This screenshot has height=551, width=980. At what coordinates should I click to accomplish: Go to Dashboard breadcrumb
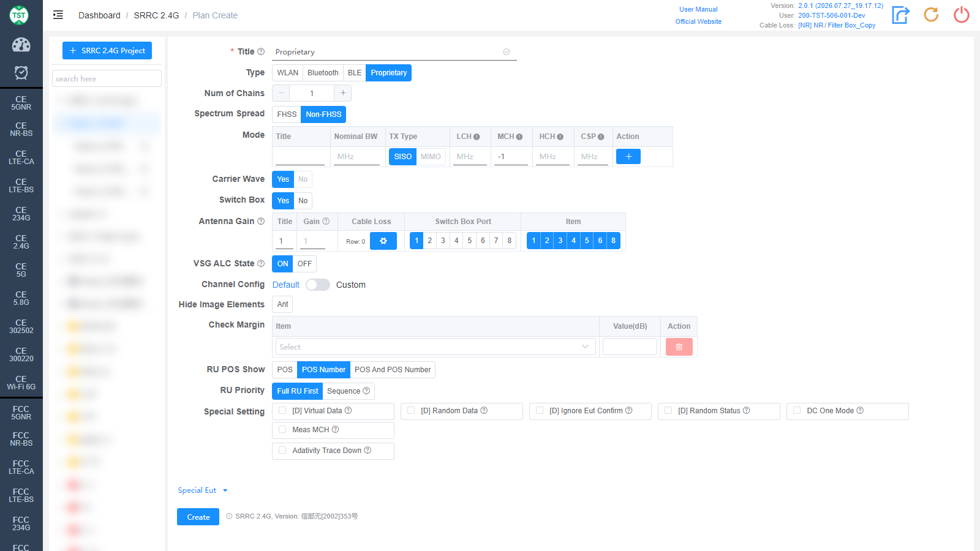coord(99,15)
